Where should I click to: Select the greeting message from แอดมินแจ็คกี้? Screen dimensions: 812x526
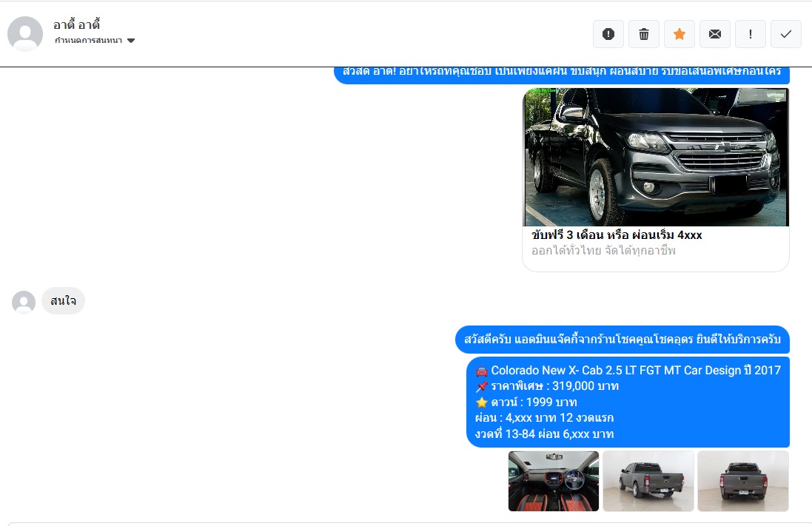pos(623,340)
